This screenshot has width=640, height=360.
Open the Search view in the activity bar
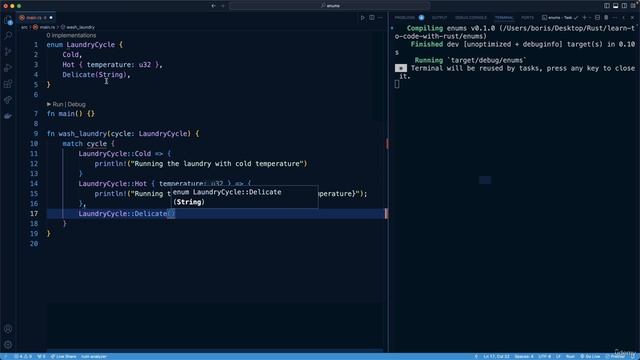tap(8, 36)
